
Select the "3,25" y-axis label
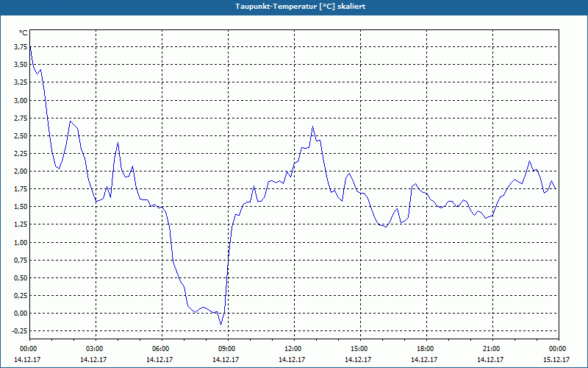[x=21, y=82]
